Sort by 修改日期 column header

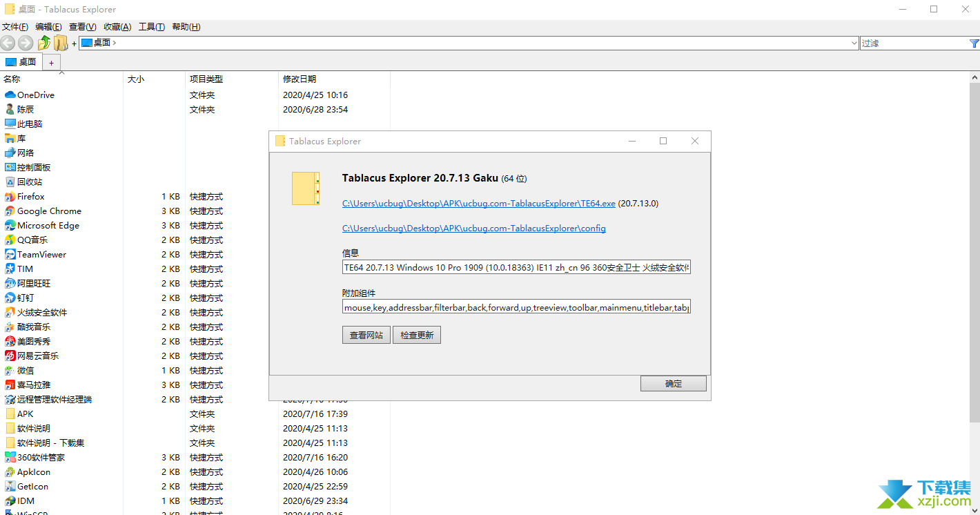334,79
